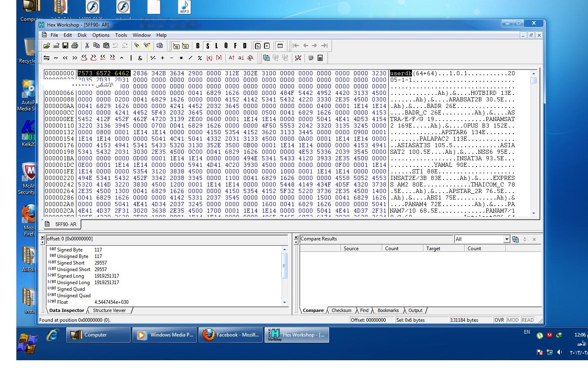Toggle the L long view button
This screenshot has height=368, width=588.
[216, 46]
